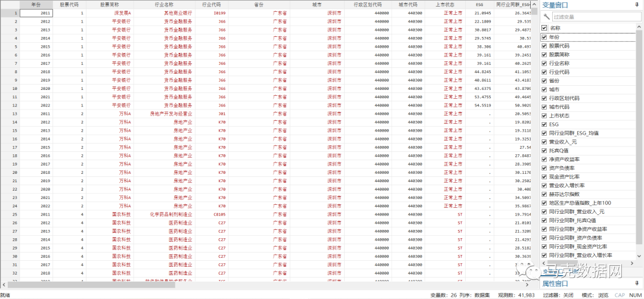
Task: Toggle the 上市状态 variable checkbox
Action: [x=544, y=116]
